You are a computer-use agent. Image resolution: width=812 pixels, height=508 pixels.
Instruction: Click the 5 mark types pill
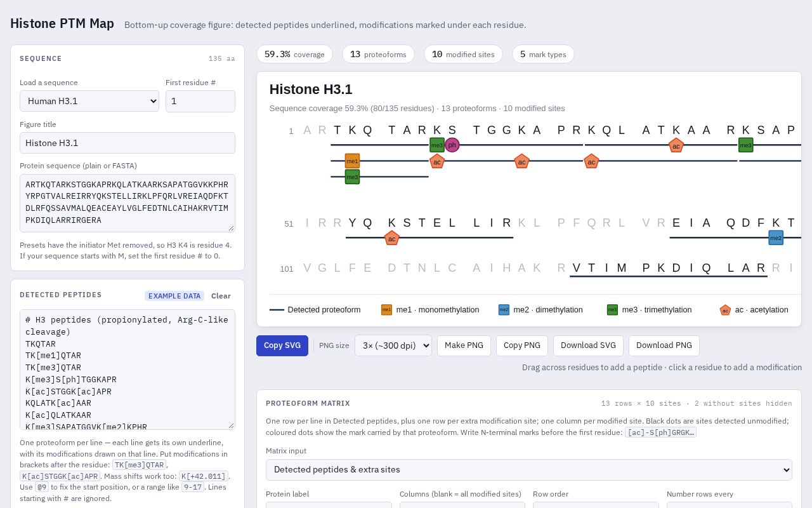[x=543, y=54]
